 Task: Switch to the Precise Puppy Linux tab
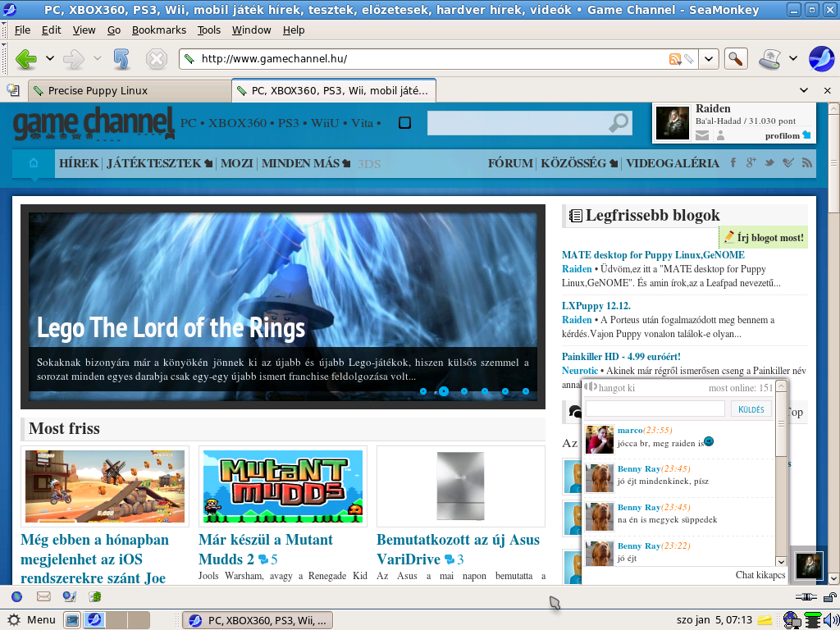129,90
